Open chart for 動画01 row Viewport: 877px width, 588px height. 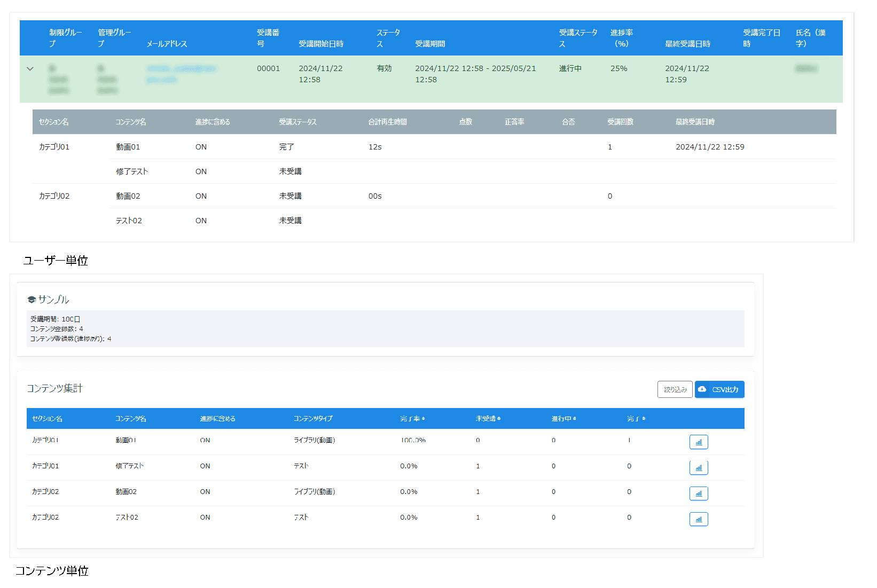[x=698, y=442]
